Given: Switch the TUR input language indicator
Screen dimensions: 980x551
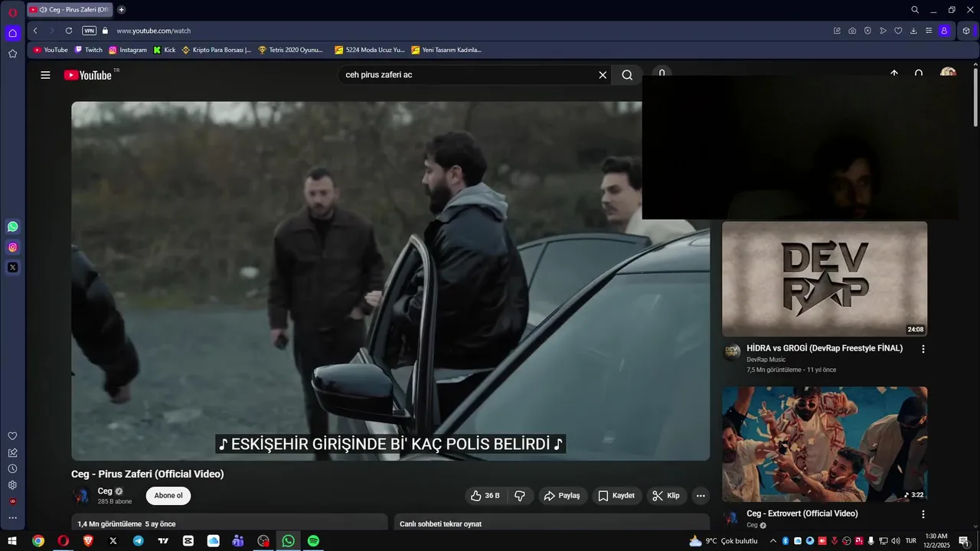Looking at the screenshot, I should 911,541.
